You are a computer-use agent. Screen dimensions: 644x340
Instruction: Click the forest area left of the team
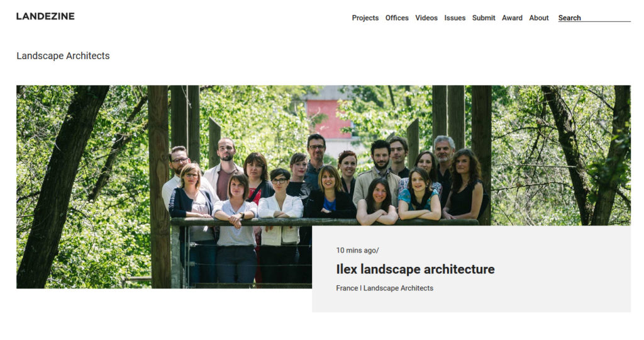coord(82,185)
